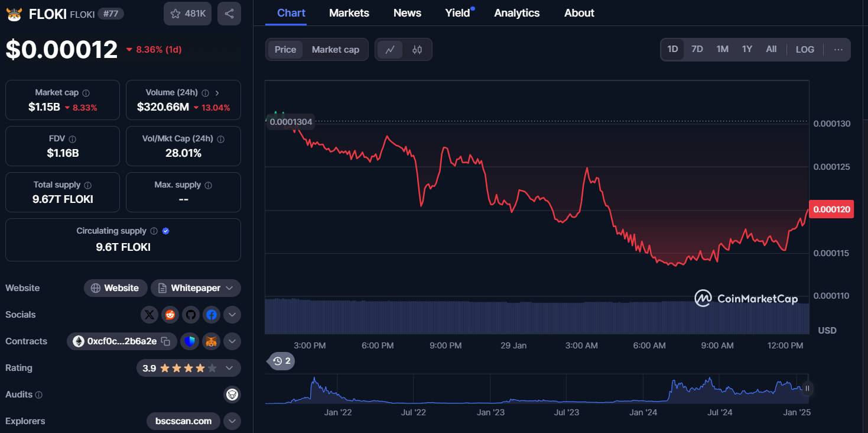The height and width of the screenshot is (433, 868).
Task: Select the 1Y time range
Action: 747,49
